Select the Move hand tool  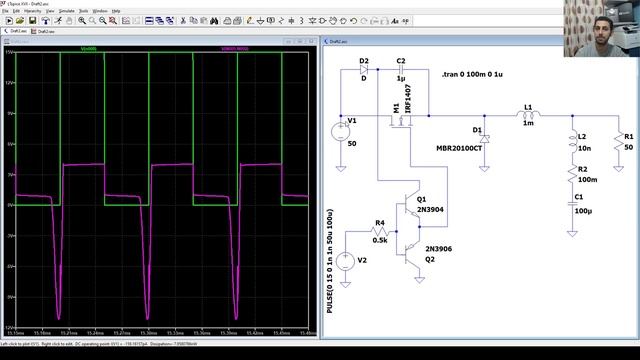pos(333,20)
